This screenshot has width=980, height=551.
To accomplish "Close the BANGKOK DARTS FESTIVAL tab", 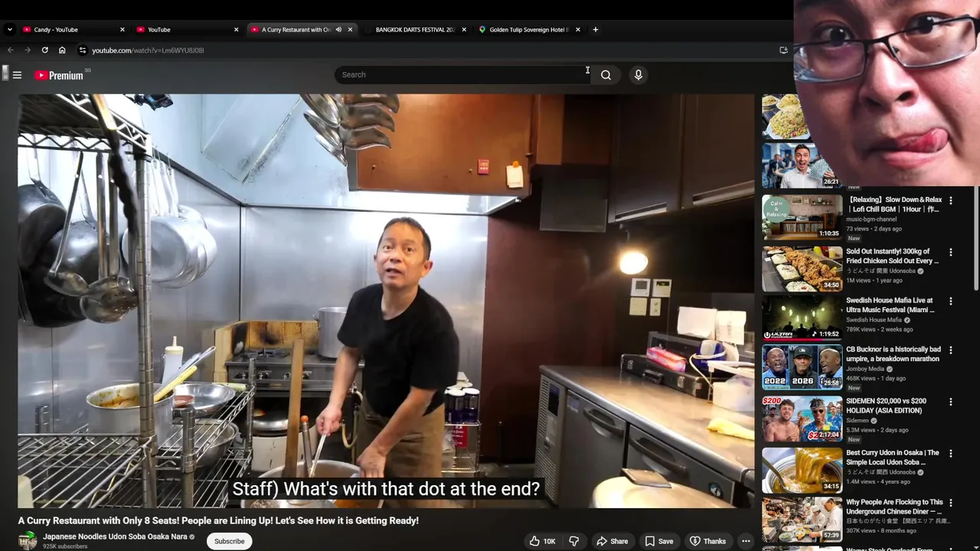I will [x=464, y=30].
